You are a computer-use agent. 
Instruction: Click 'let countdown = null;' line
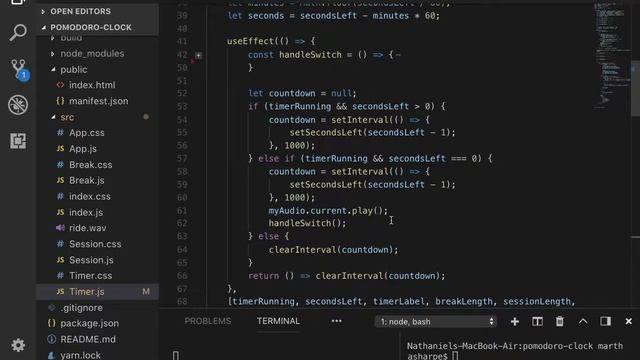[302, 93]
